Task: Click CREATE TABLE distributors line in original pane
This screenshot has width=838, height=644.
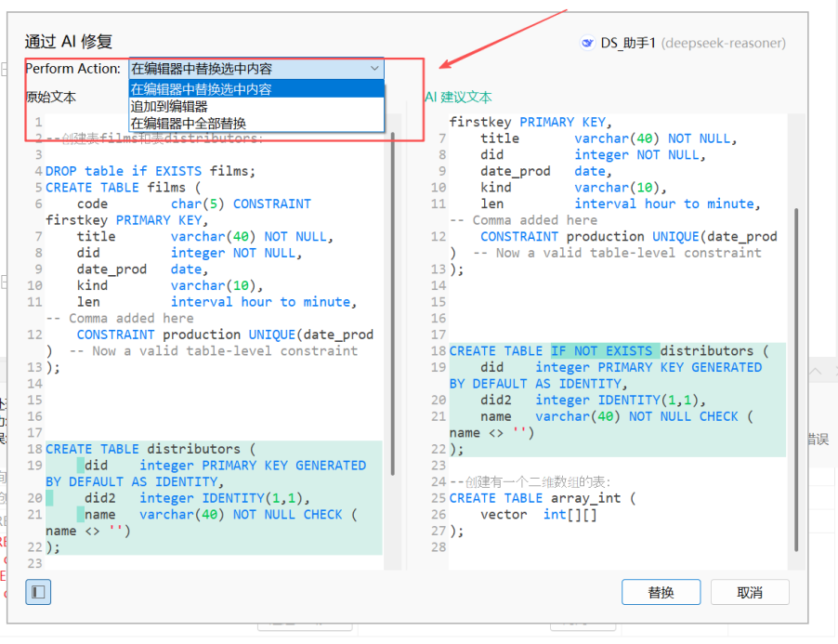Action: [150, 449]
